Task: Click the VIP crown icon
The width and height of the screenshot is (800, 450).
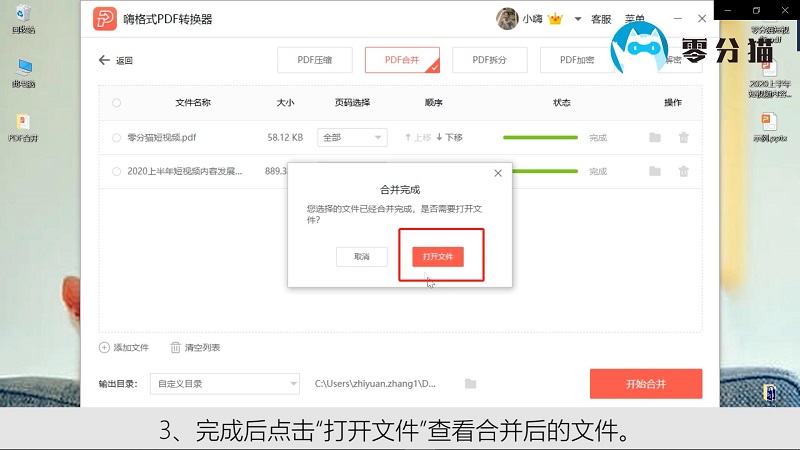Action: click(x=555, y=19)
